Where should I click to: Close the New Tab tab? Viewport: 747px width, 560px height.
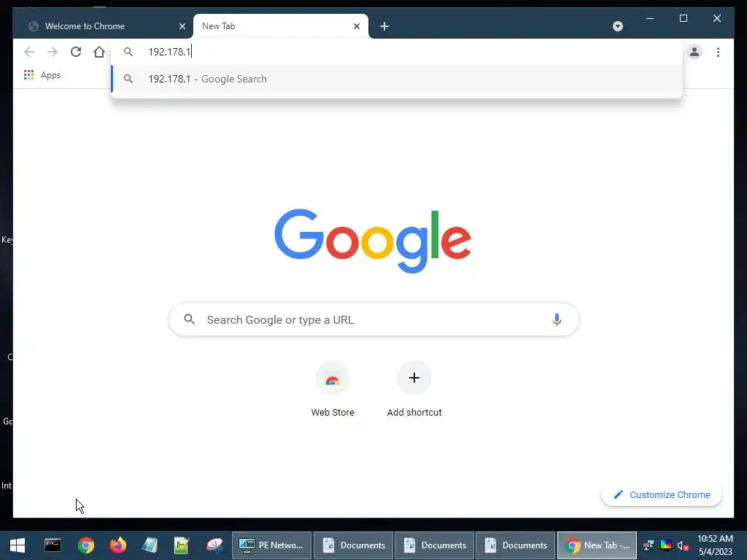[356, 26]
